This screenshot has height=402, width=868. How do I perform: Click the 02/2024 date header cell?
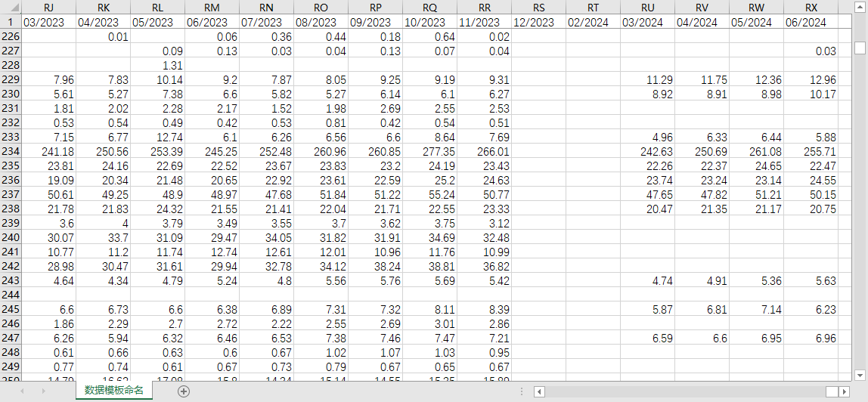pyautogui.click(x=593, y=22)
